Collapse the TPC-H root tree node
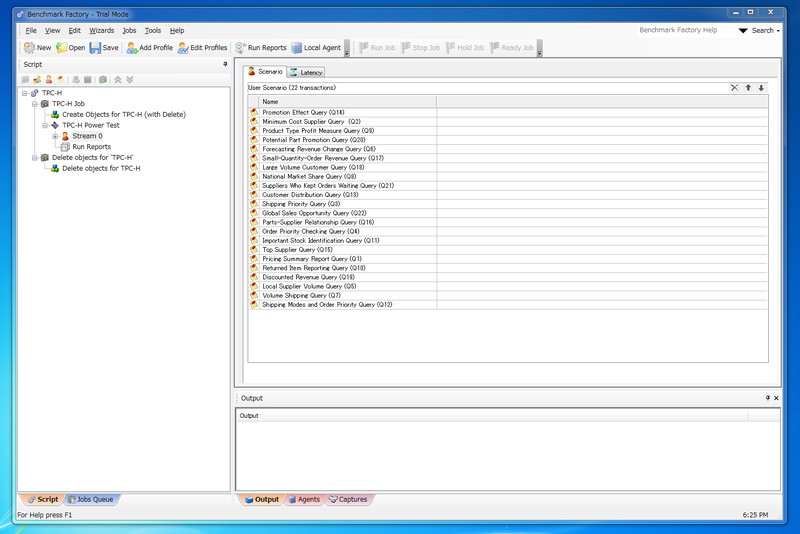 pyautogui.click(x=24, y=93)
